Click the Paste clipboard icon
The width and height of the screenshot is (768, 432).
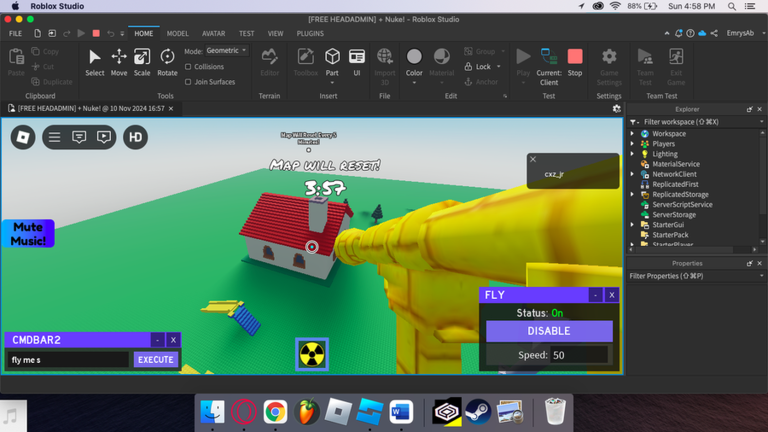coord(16,57)
